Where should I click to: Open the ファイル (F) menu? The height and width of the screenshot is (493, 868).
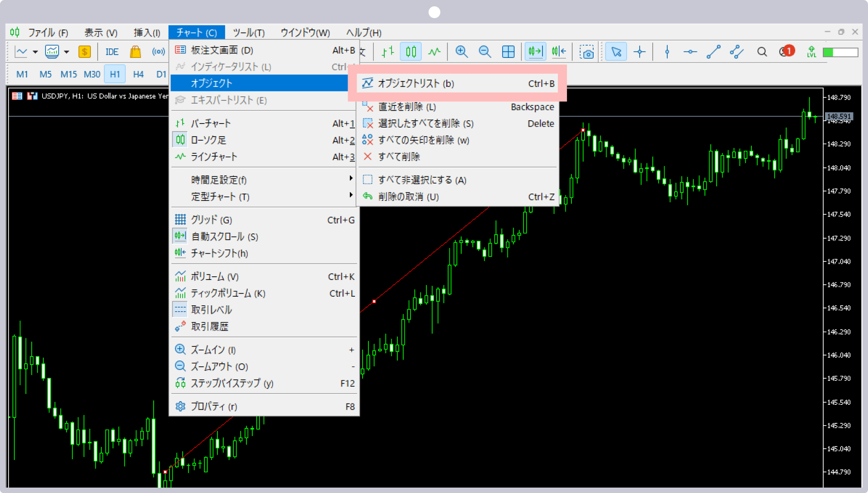tap(48, 33)
